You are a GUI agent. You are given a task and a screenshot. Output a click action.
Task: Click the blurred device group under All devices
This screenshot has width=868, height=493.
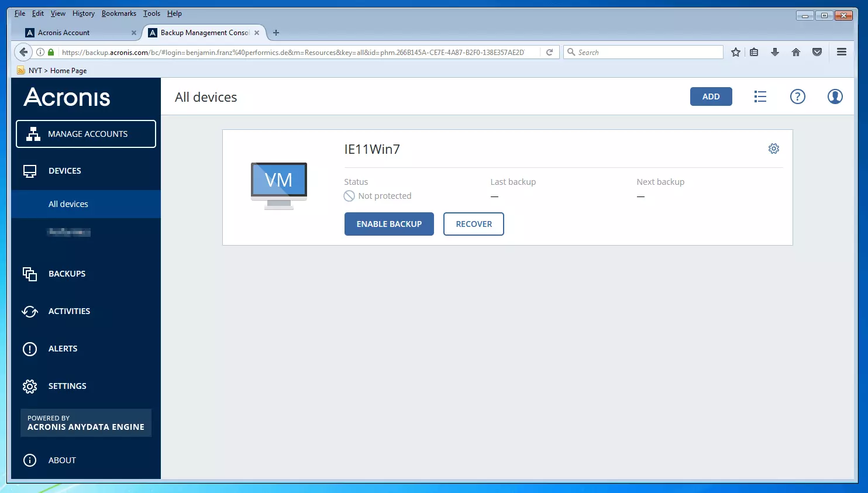(x=69, y=232)
